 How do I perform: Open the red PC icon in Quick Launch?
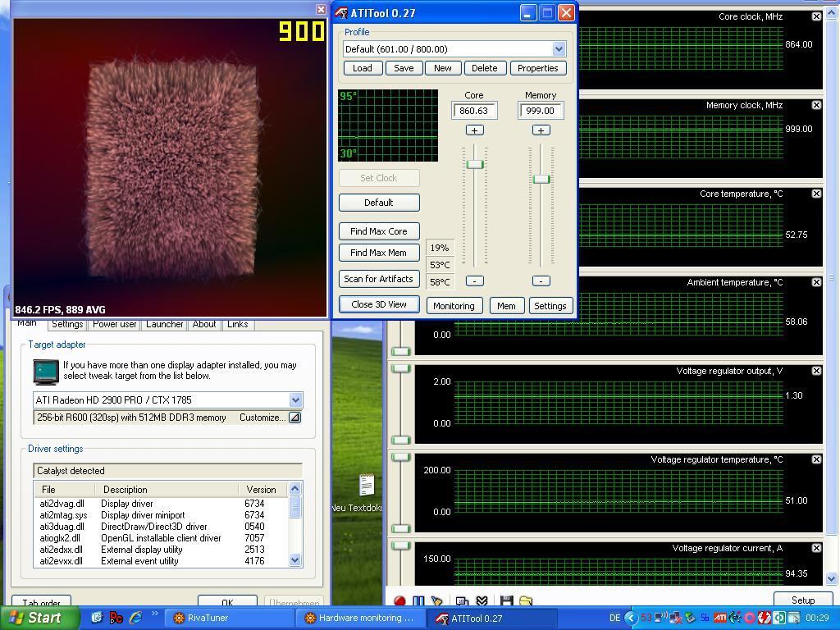pyautogui.click(x=116, y=618)
